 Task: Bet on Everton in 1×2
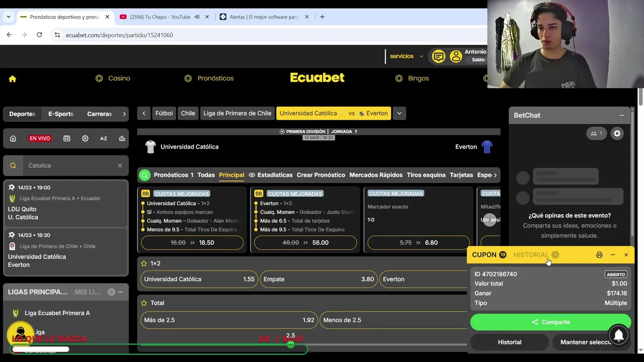click(x=424, y=279)
